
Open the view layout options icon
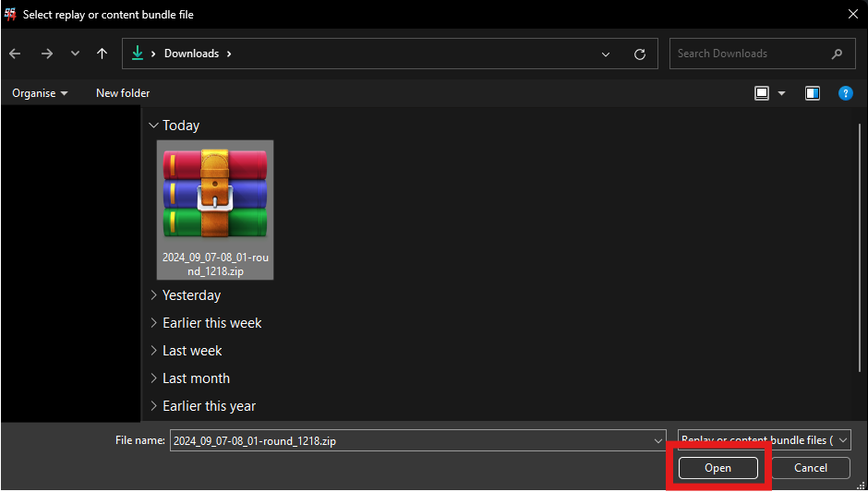pyautogui.click(x=762, y=93)
